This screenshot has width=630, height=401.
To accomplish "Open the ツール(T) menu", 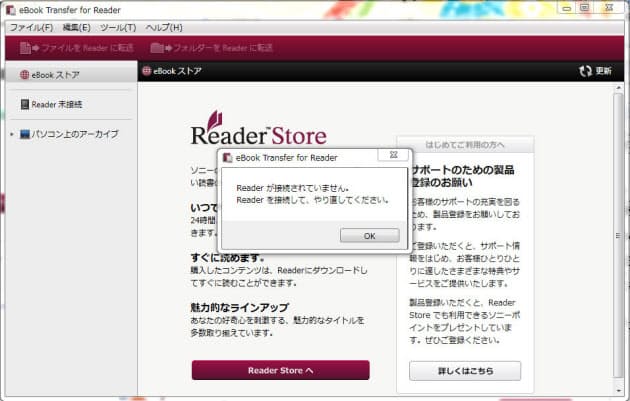I will tap(118, 27).
